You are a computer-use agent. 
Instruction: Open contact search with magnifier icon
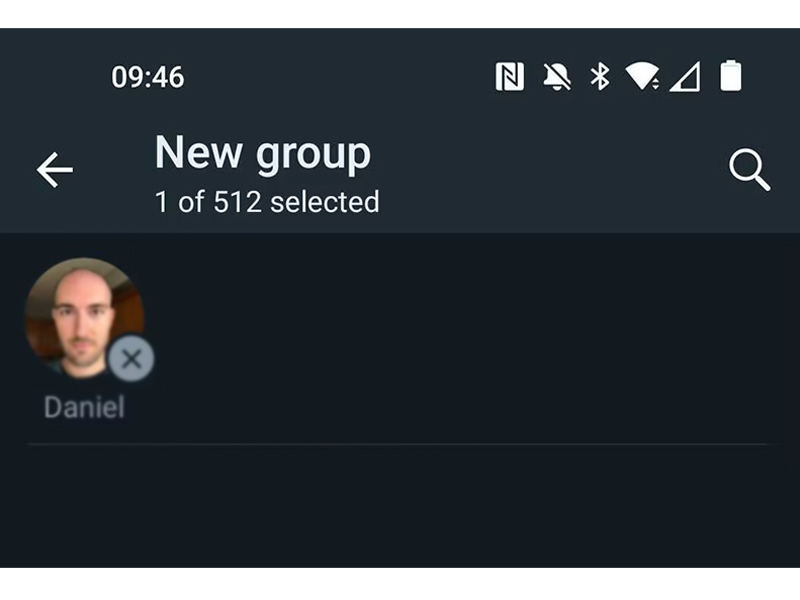click(749, 170)
